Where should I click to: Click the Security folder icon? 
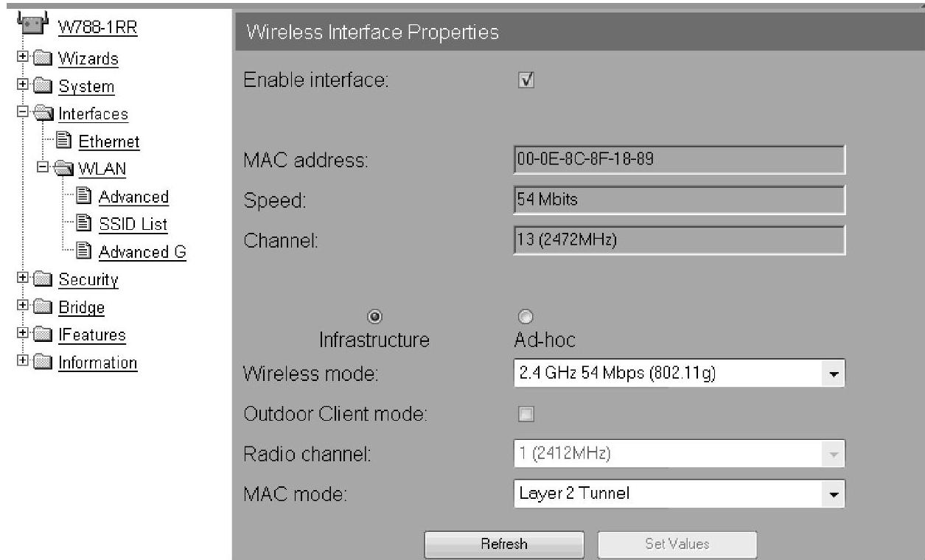40,280
